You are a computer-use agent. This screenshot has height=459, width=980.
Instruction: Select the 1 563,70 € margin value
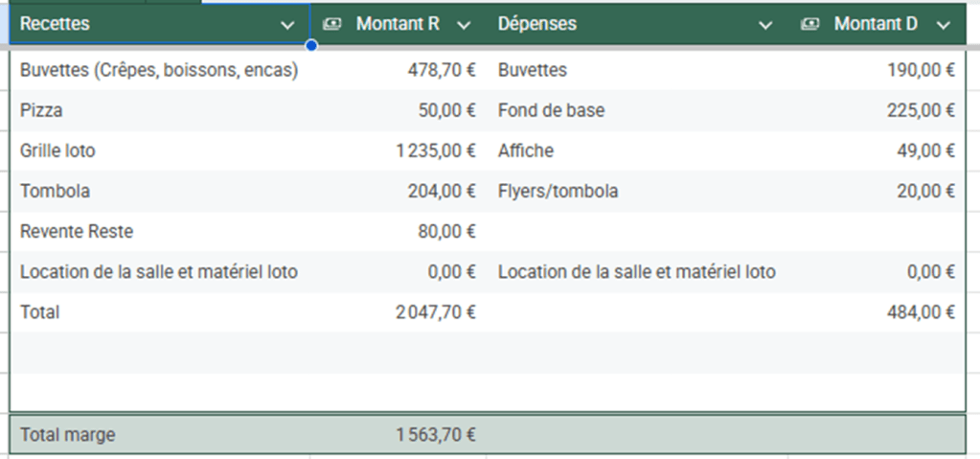click(436, 435)
